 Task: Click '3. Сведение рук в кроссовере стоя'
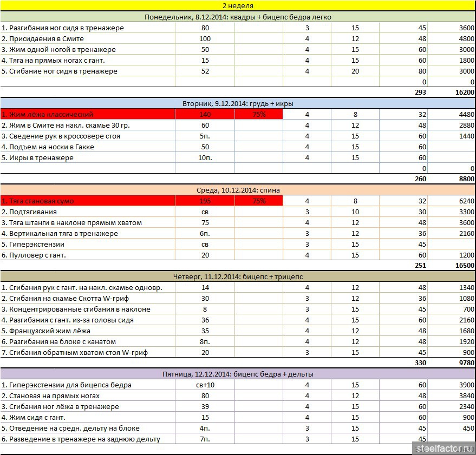pos(88,136)
